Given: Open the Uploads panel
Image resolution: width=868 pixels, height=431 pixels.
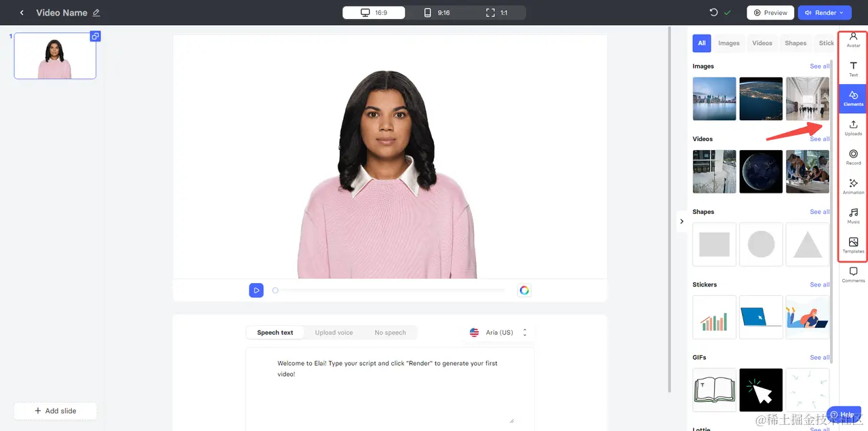Looking at the screenshot, I should tap(853, 128).
